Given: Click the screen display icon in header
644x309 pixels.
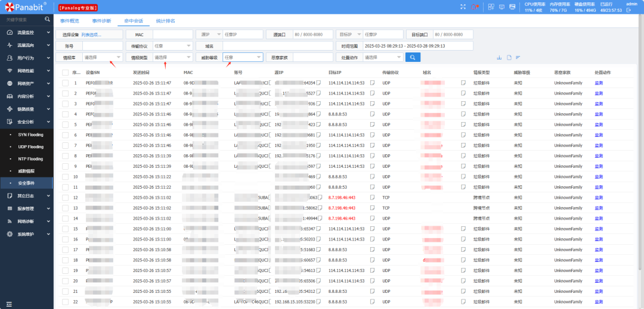Looking at the screenshot, I should pos(512,7).
